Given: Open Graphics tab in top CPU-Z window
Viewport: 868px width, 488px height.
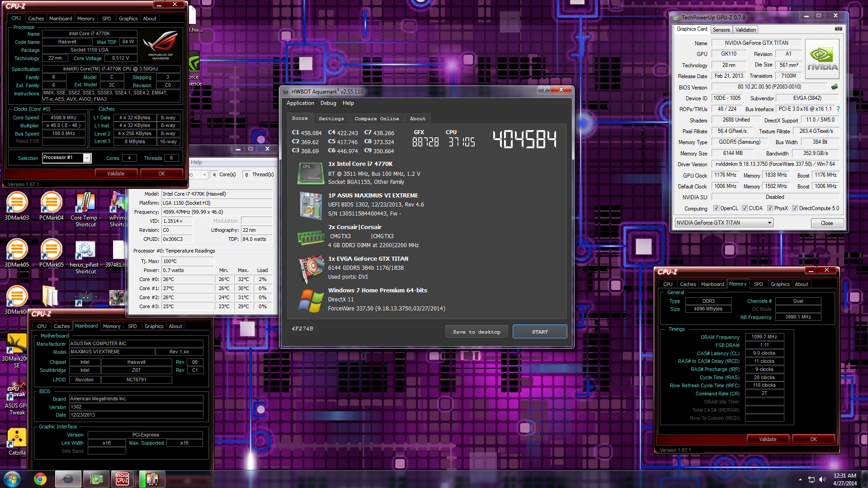Looking at the screenshot, I should [128, 19].
